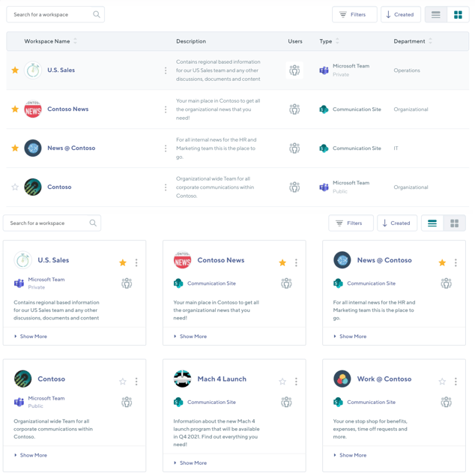Unfavorite the News @ Contoso card using its star
Viewport: 475px width, 476px height.
(x=442, y=263)
